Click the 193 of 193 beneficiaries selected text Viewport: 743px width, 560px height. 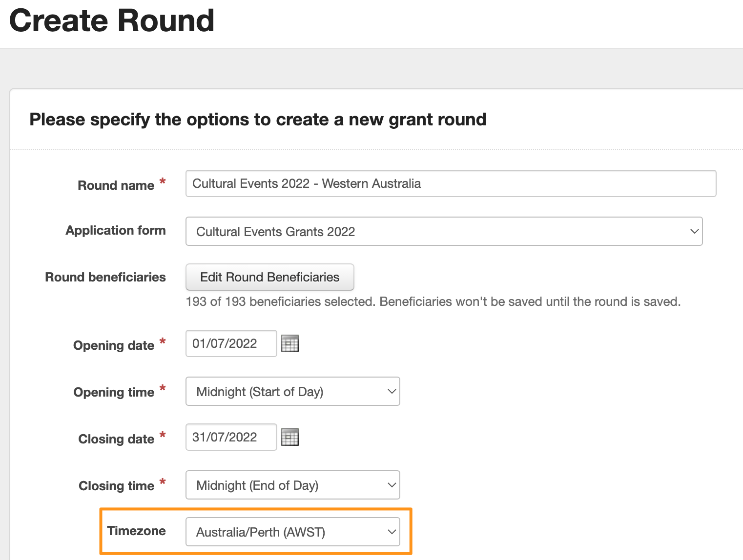coord(433,301)
